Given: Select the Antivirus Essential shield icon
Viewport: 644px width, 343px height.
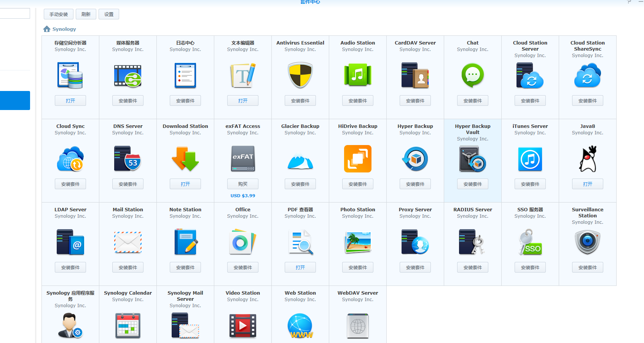Looking at the screenshot, I should 300,76.
